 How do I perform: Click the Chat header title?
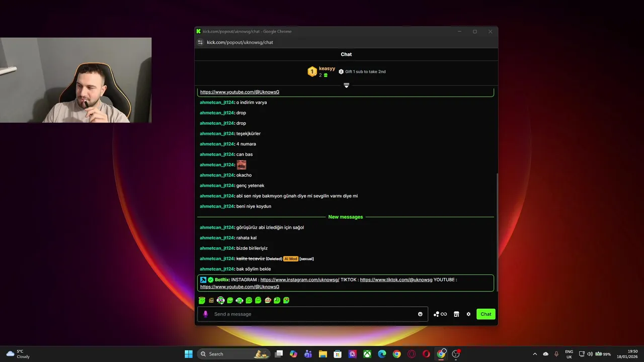pos(346,54)
